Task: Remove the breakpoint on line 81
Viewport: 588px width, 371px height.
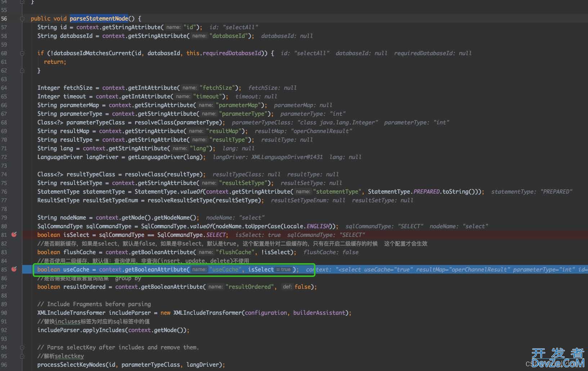Action: click(14, 235)
